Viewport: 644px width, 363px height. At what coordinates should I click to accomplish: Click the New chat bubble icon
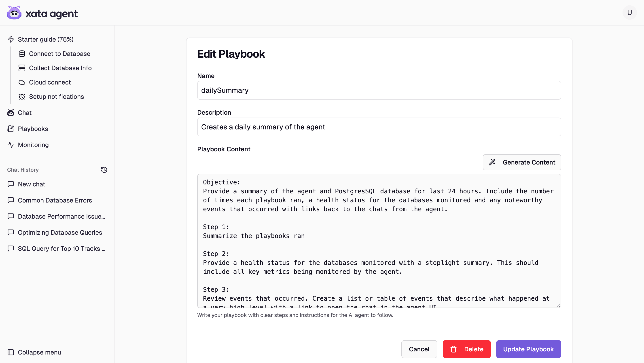click(x=11, y=184)
